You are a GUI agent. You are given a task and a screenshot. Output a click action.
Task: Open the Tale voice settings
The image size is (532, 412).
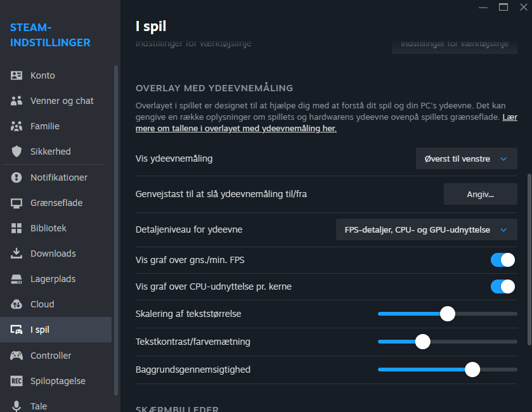(x=56, y=406)
